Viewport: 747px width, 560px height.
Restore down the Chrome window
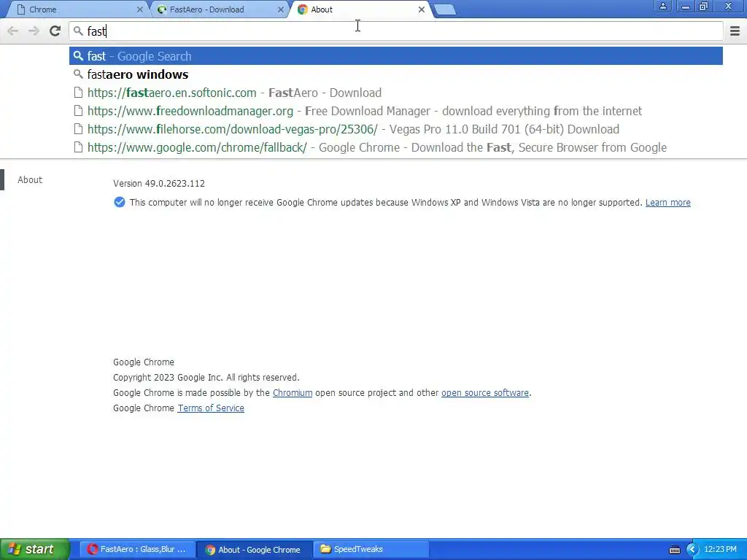click(704, 6)
